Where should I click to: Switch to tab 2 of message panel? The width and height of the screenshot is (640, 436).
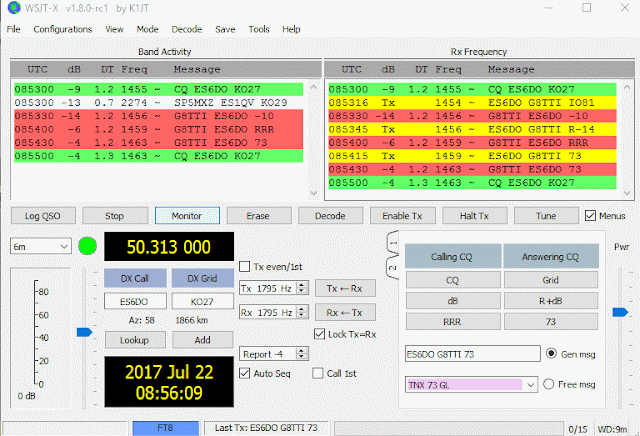point(393,268)
